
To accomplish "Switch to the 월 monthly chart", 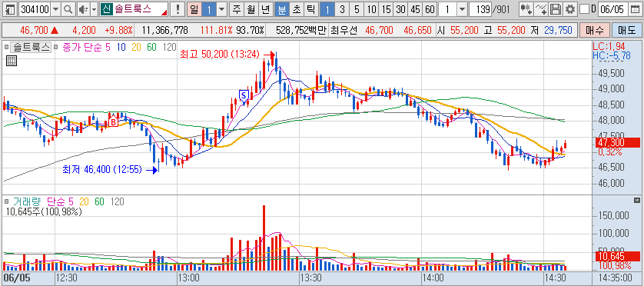I will pos(251,9).
